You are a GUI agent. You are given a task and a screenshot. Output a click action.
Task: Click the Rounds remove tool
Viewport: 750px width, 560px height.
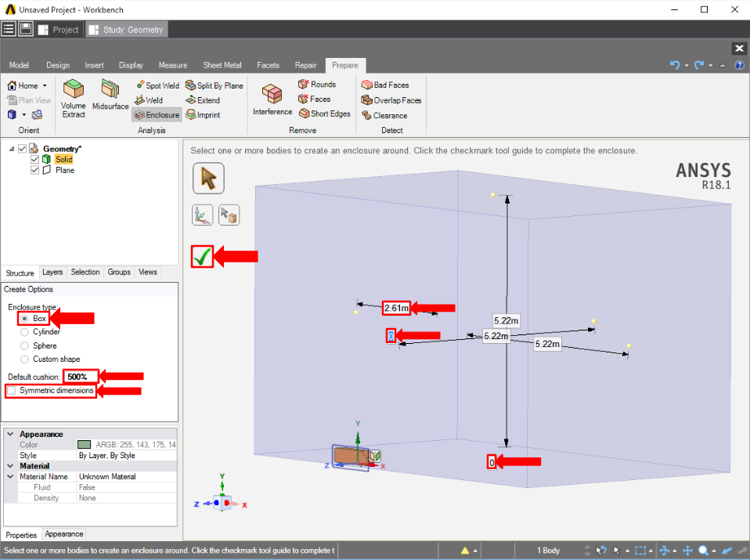click(x=317, y=85)
